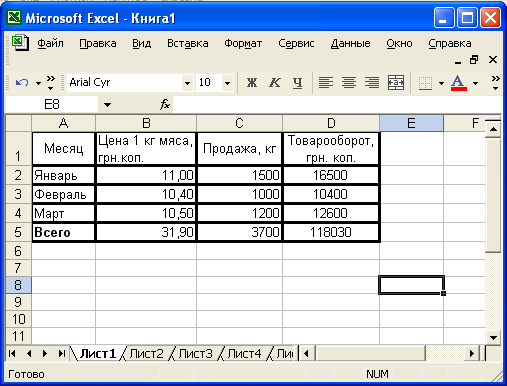Click horizontal scrollbar right arrow
This screenshot has width=507, height=386.
click(x=472, y=353)
